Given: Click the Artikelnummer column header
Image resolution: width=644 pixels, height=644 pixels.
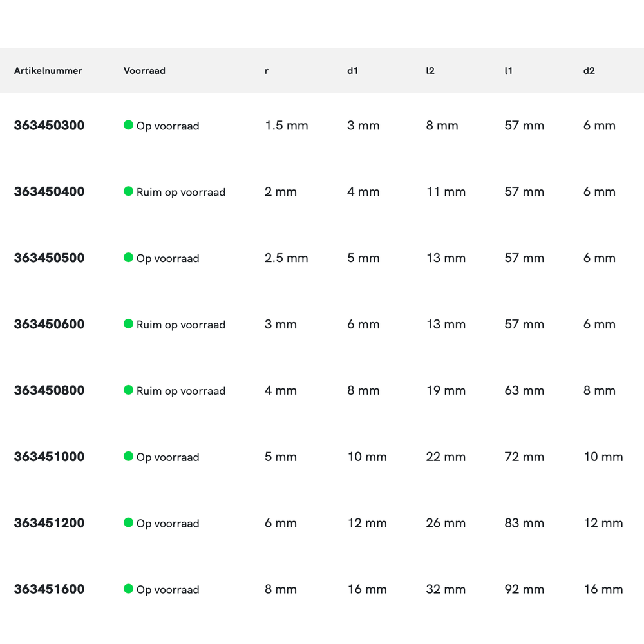Looking at the screenshot, I should pos(48,71).
